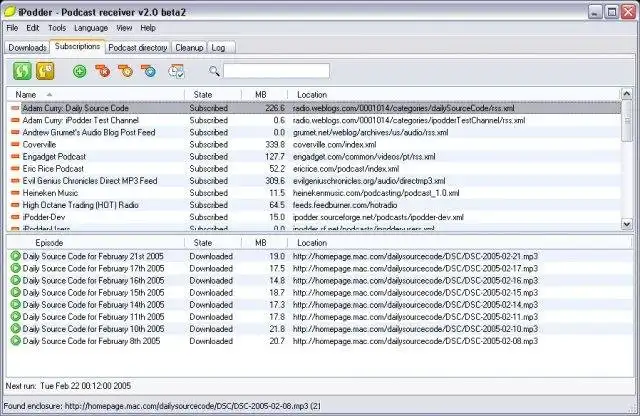640x416 pixels.
Task: Select the Eric Rice Podcast row
Action: (x=313, y=168)
